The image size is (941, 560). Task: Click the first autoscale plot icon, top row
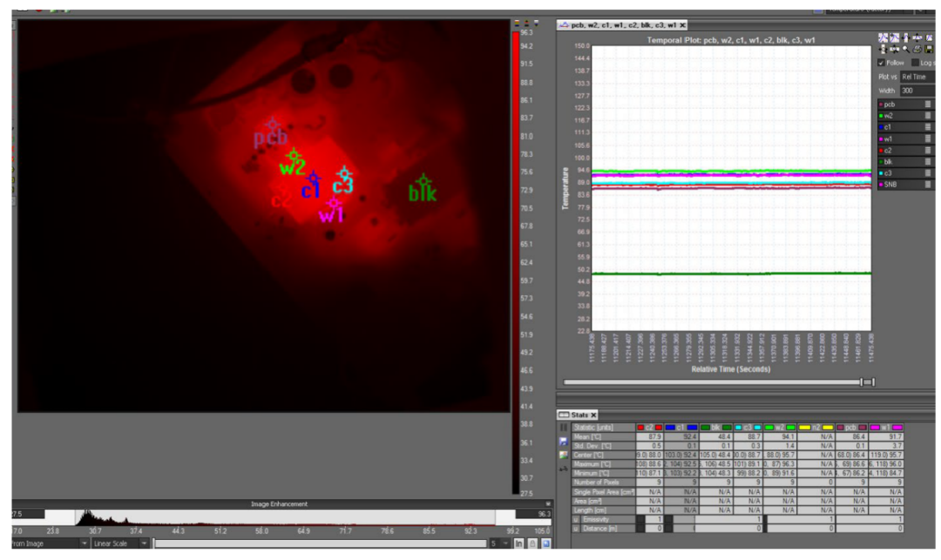pyautogui.click(x=883, y=37)
